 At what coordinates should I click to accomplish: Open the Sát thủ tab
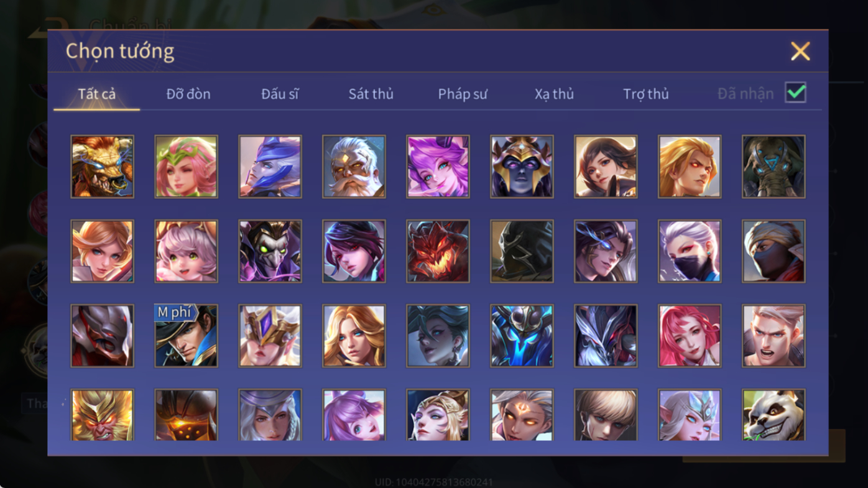(371, 94)
